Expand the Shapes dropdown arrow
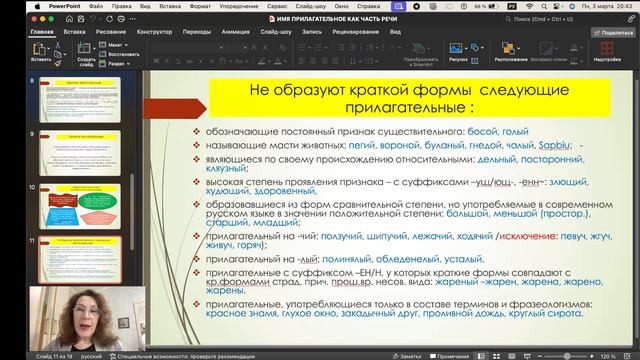This screenshot has width=640, height=360. (482, 48)
